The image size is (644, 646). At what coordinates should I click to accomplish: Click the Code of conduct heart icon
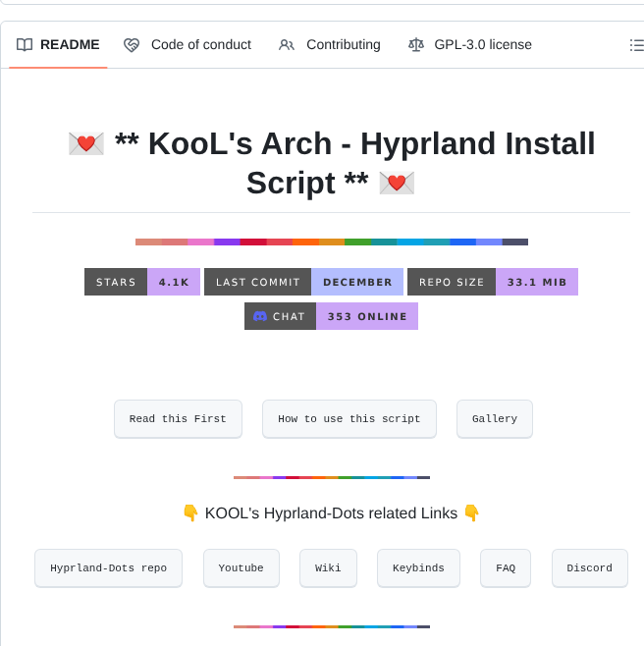[x=132, y=45]
